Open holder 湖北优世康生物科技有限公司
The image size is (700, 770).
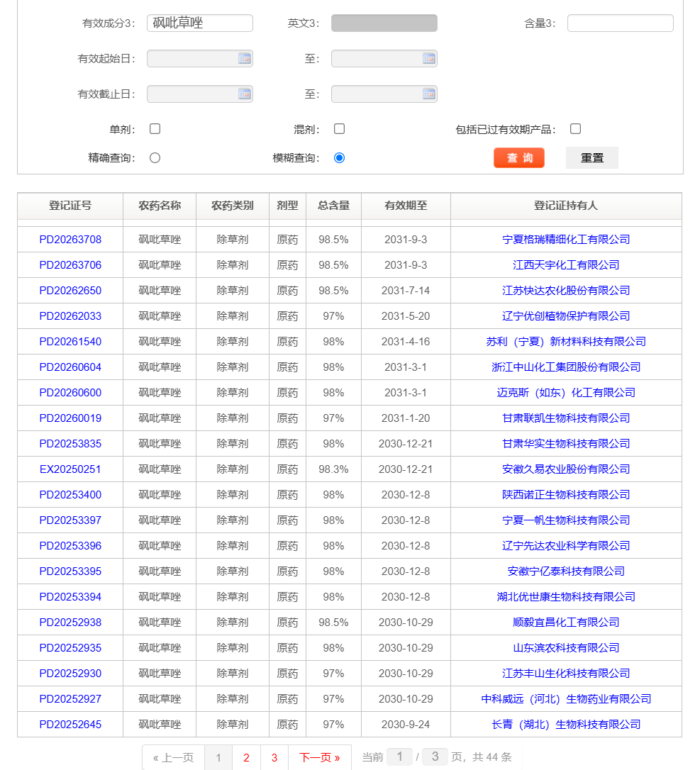coord(566,597)
